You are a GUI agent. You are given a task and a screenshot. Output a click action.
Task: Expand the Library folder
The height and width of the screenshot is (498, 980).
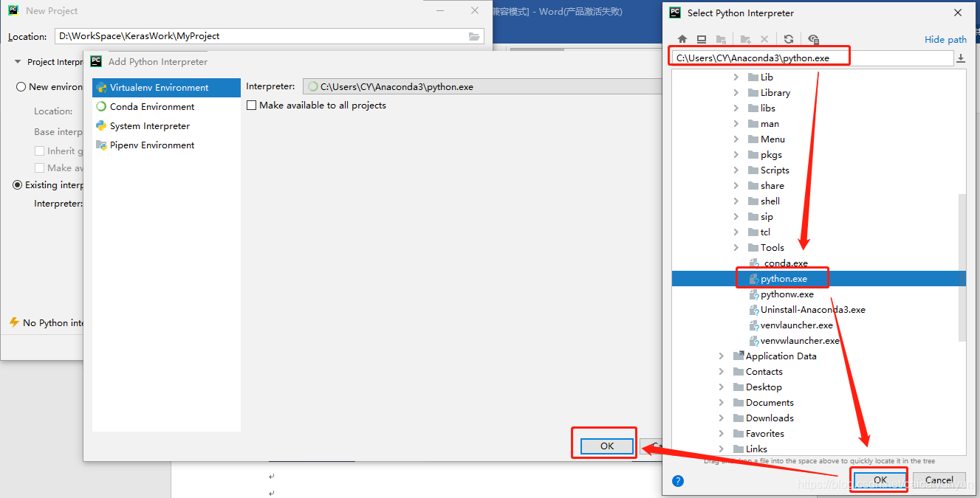point(736,93)
